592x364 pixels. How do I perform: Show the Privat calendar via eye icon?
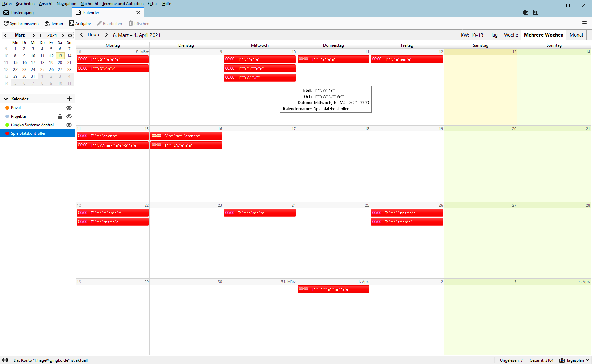69,108
